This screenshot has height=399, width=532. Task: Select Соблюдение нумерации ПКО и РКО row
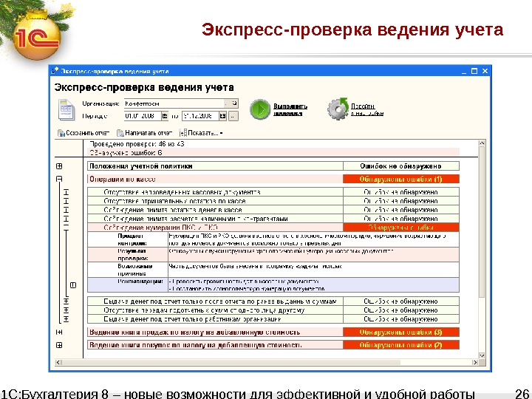[215, 228]
